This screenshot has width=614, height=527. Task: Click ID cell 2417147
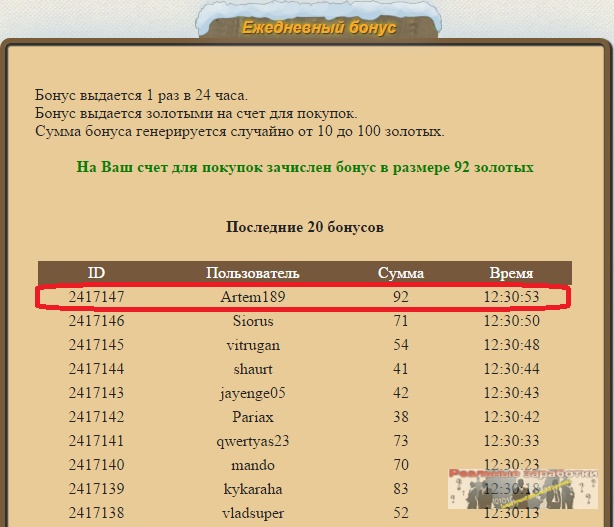coord(96,297)
